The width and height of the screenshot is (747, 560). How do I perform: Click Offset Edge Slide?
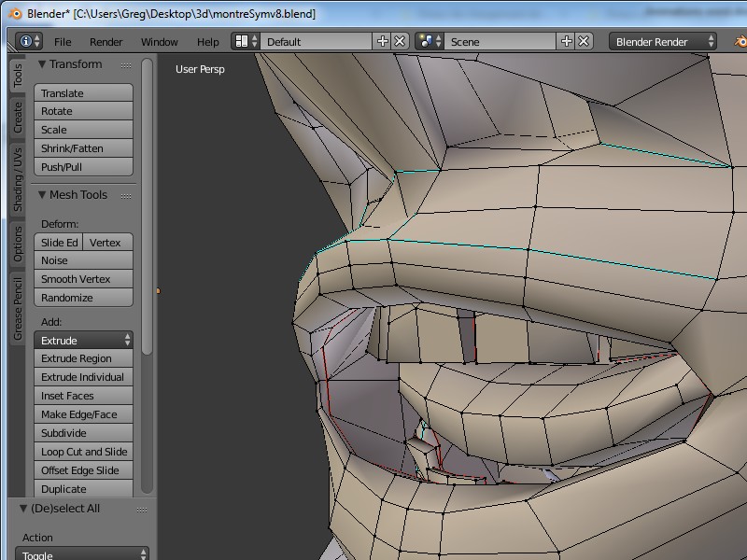83,470
